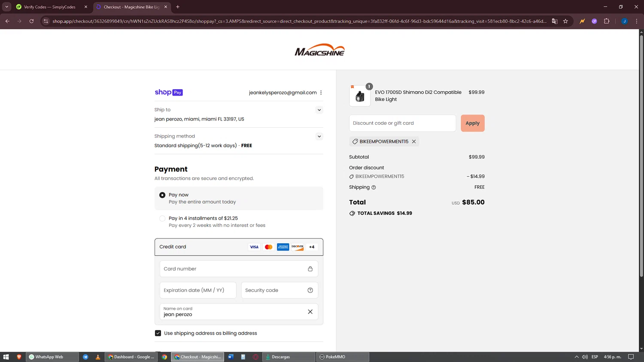Click the Discount code or gift card field
Viewport: 644px width, 362px height.
pyautogui.click(x=402, y=123)
